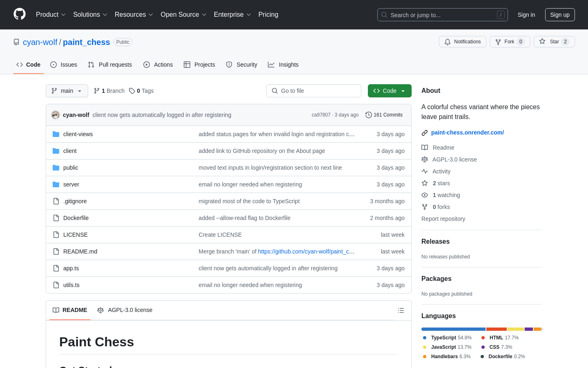Viewport: 588px width, 368px height.
Task: Click the Notifications bell icon
Action: pyautogui.click(x=448, y=42)
